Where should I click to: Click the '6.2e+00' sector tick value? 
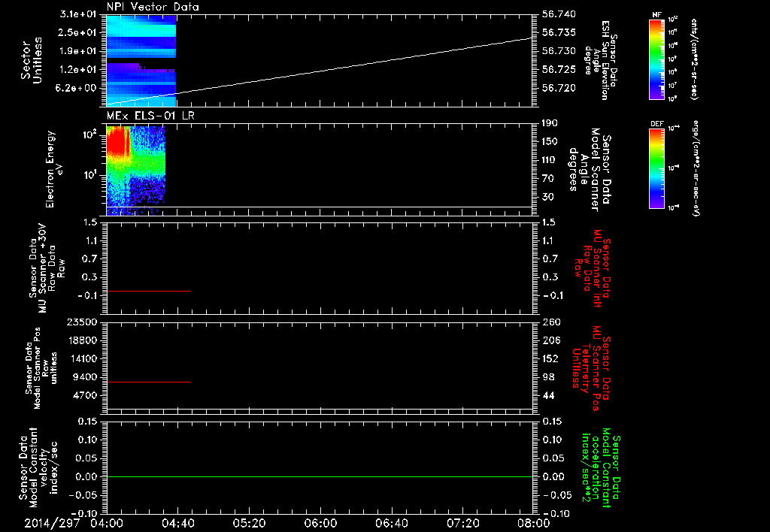tap(77, 88)
